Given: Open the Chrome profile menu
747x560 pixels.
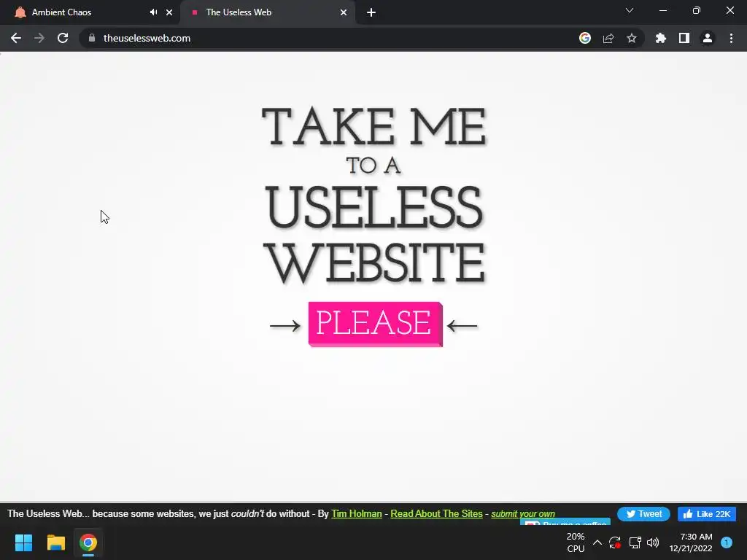Looking at the screenshot, I should pyautogui.click(x=708, y=38).
